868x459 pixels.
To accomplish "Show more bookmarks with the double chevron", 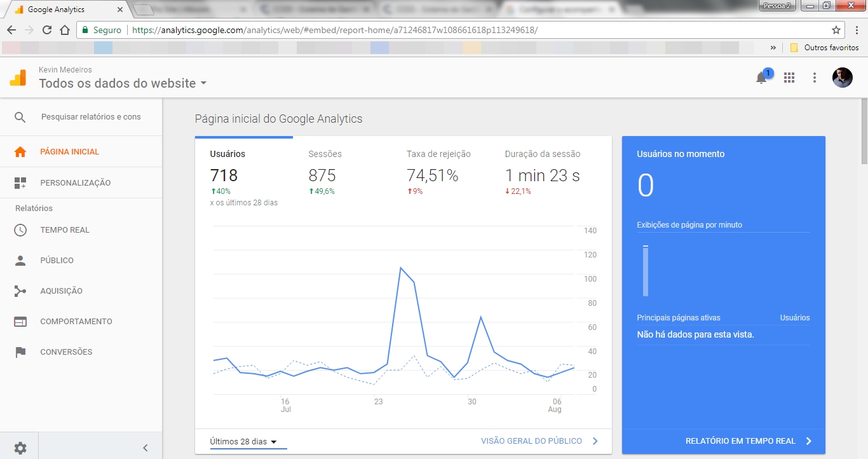I will click(773, 48).
